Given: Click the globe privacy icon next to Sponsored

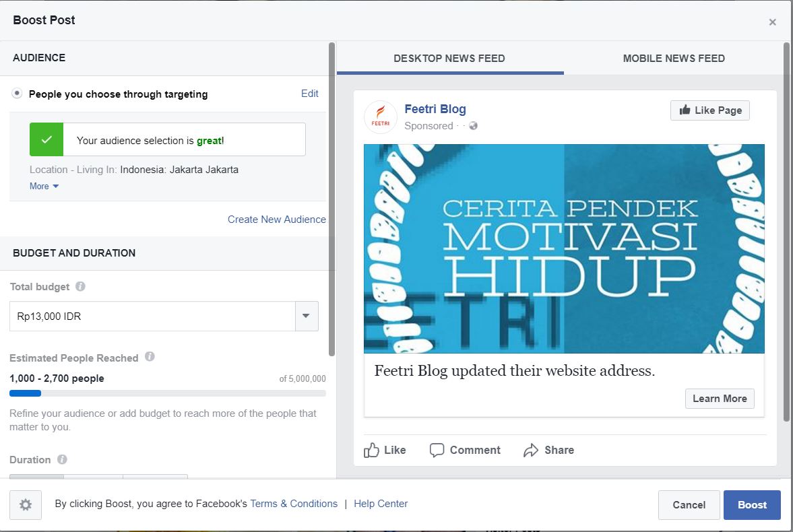Looking at the screenshot, I should [472, 125].
